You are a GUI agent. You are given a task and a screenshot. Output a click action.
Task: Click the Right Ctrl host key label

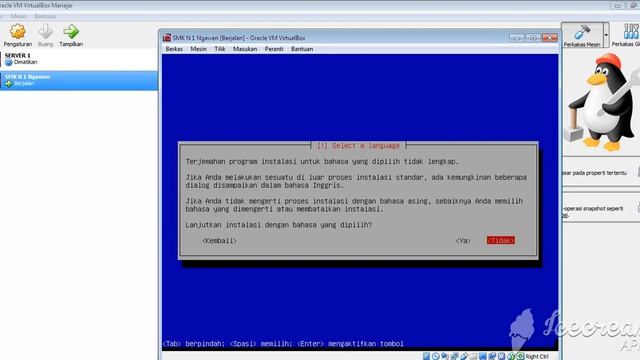(x=537, y=356)
